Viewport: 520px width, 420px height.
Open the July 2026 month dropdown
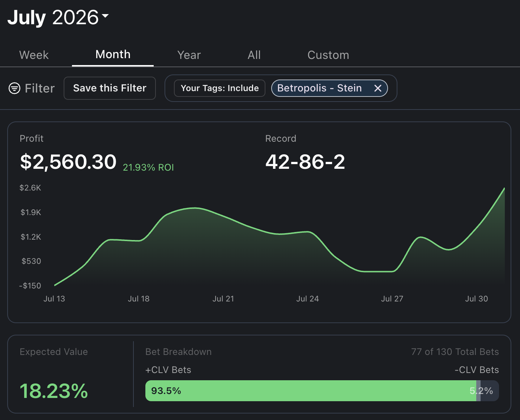58,17
